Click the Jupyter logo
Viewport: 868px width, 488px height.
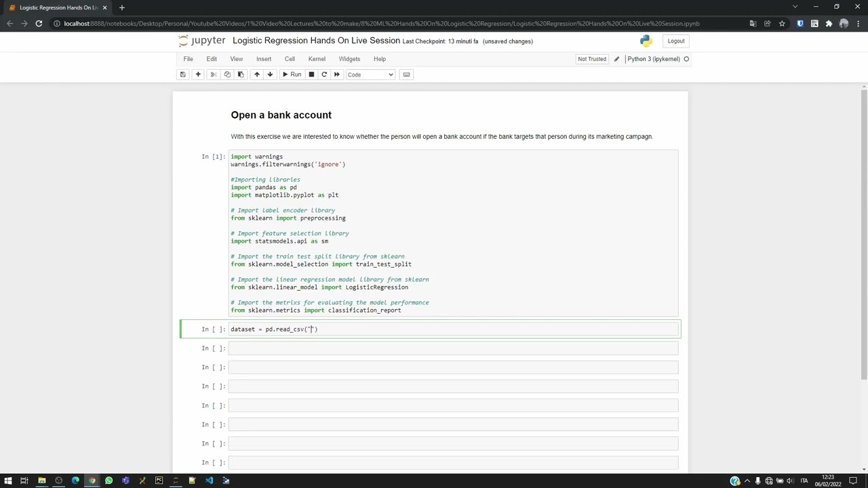pyautogui.click(x=202, y=41)
